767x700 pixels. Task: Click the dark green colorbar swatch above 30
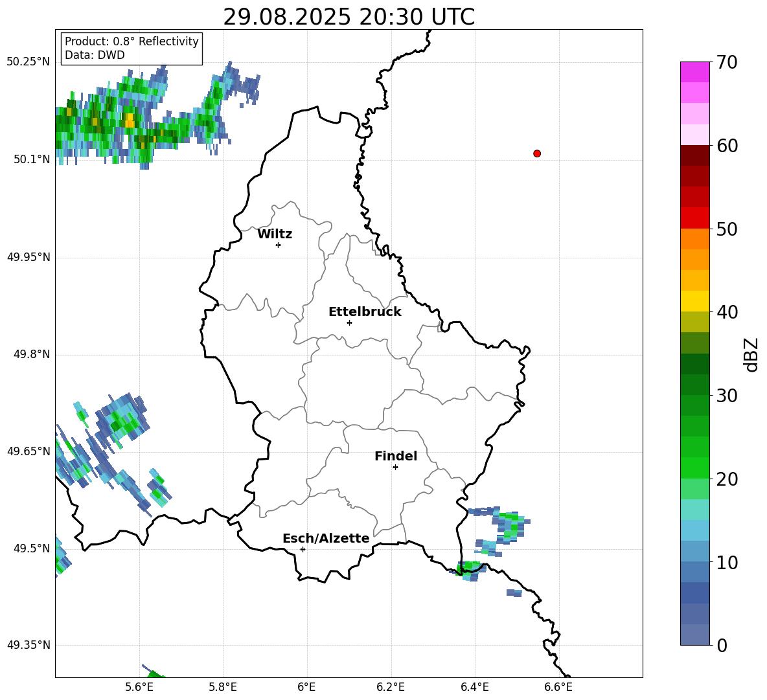pyautogui.click(x=694, y=385)
